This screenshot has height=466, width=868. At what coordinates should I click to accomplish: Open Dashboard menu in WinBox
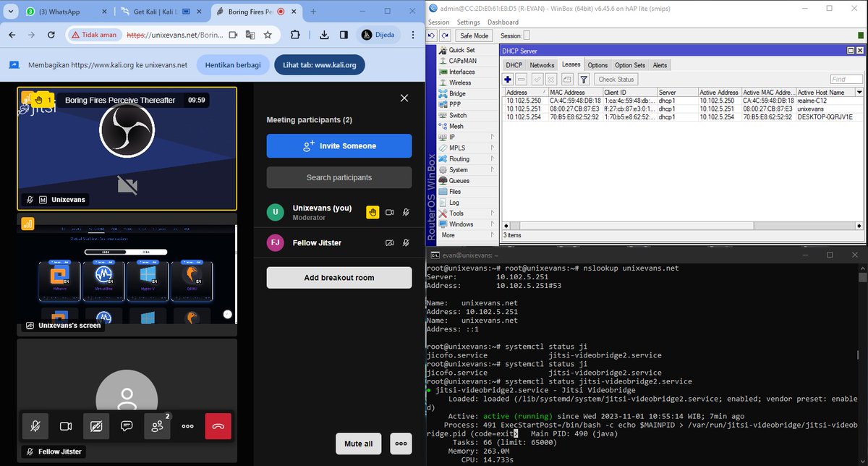pyautogui.click(x=503, y=22)
